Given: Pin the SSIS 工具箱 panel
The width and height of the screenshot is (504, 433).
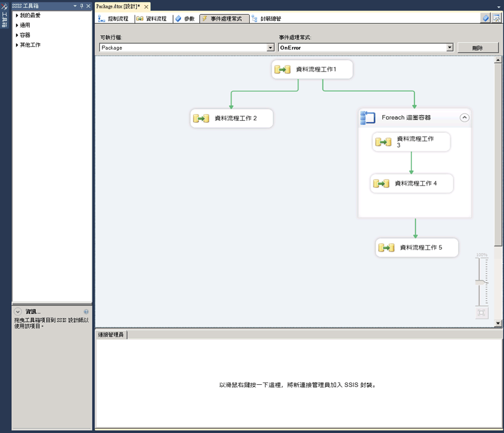Looking at the screenshot, I should (82, 6).
